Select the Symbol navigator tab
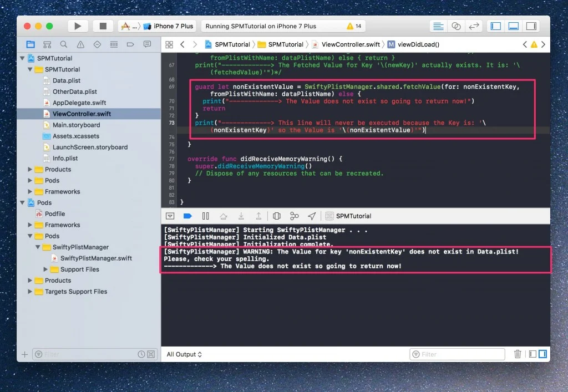The image size is (568, 392). point(47,44)
